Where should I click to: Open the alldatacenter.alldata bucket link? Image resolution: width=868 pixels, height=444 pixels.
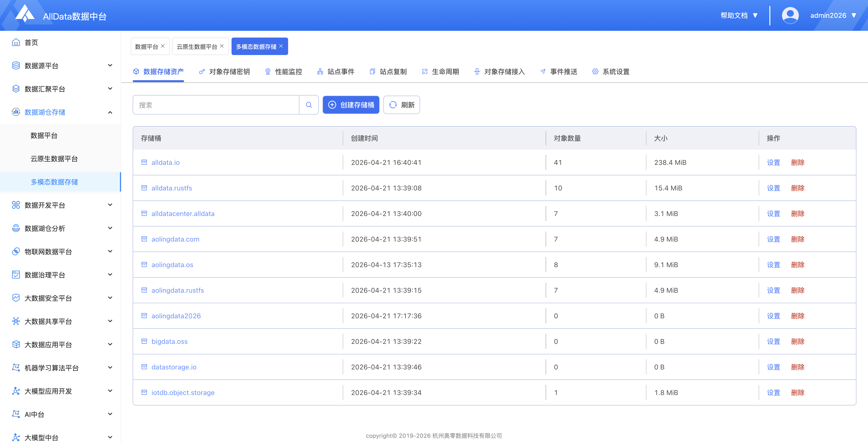[183, 214]
